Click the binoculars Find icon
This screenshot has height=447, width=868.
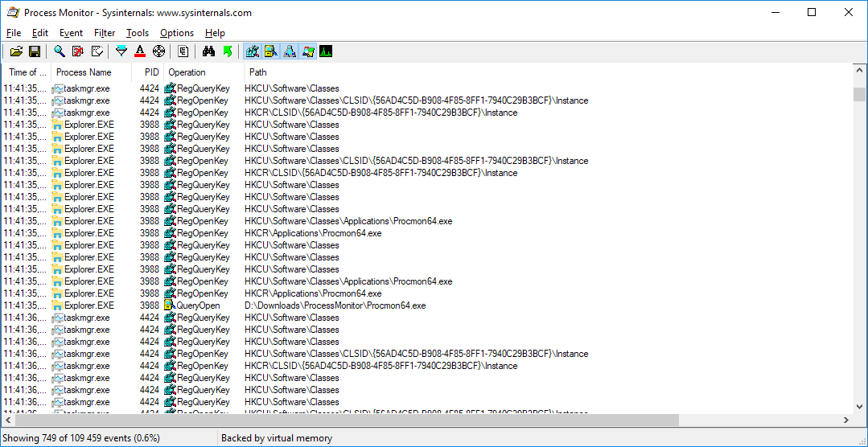[208, 51]
